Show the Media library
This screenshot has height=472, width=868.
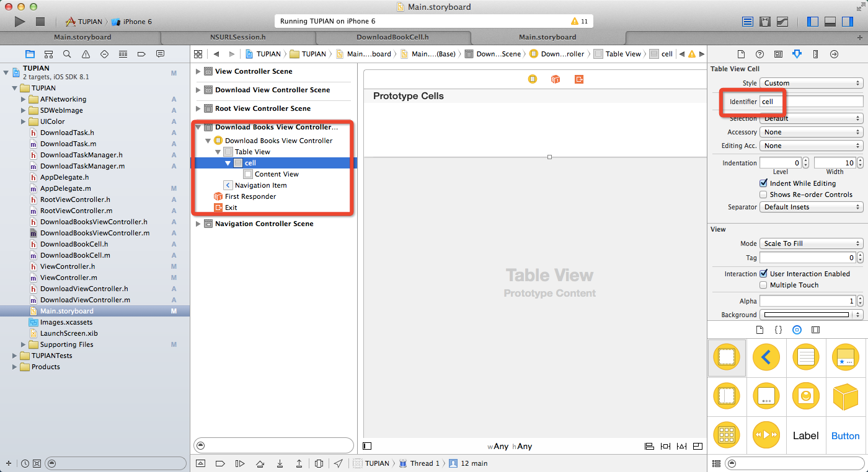(x=815, y=330)
